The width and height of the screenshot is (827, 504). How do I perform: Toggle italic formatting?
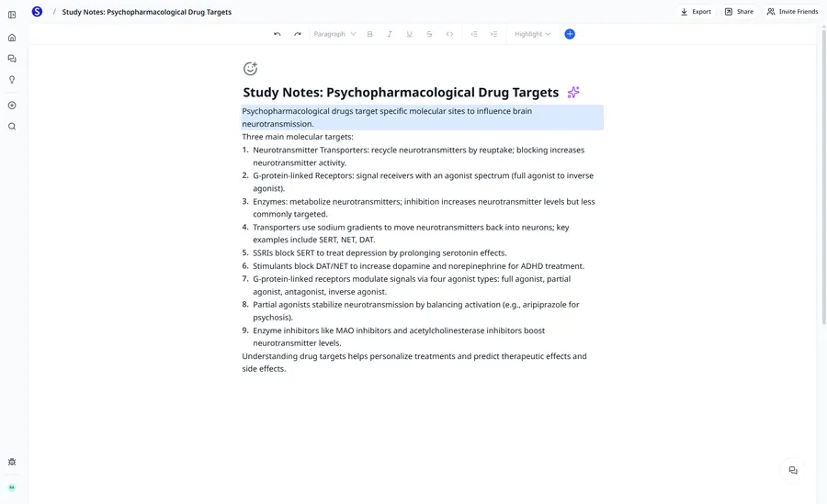pyautogui.click(x=390, y=34)
